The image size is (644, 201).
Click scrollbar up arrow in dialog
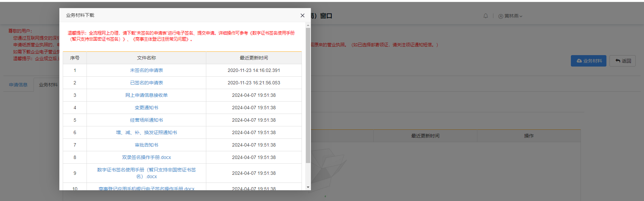pos(308,25)
